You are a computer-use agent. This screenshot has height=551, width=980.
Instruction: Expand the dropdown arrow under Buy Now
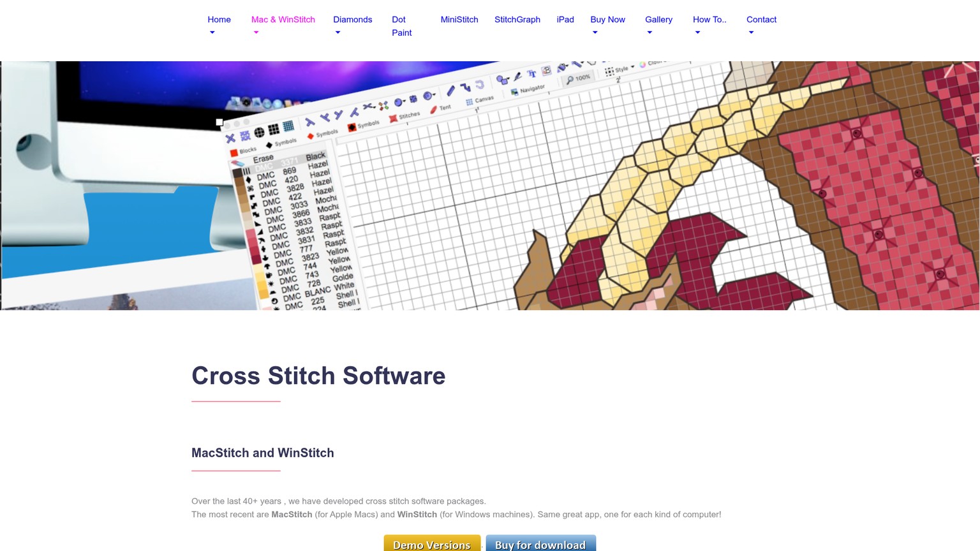[595, 33]
